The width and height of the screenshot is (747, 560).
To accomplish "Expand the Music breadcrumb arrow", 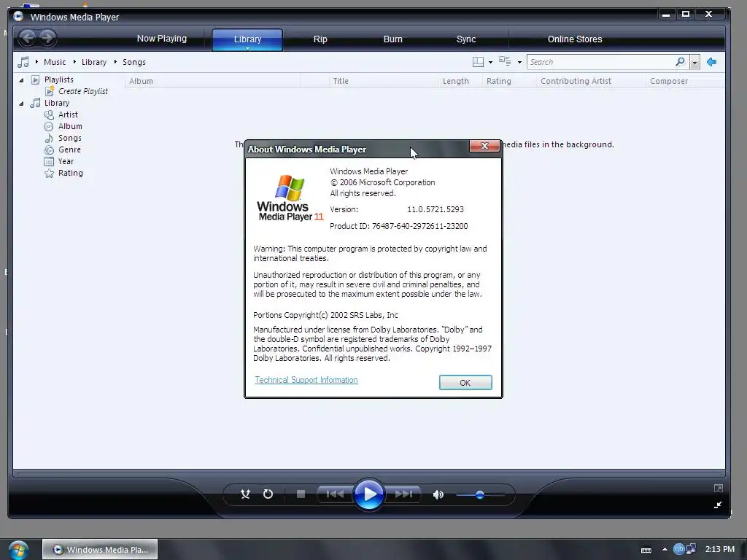I will click(x=36, y=62).
